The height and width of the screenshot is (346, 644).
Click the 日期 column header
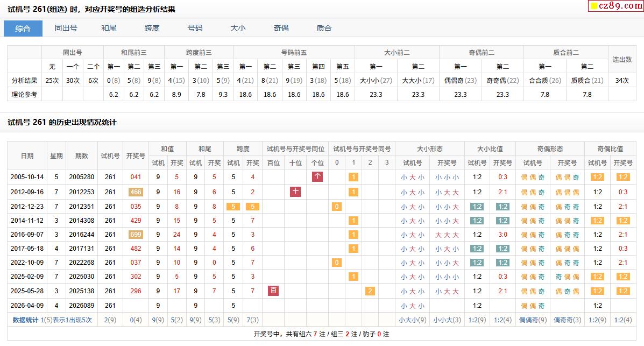tap(27, 156)
